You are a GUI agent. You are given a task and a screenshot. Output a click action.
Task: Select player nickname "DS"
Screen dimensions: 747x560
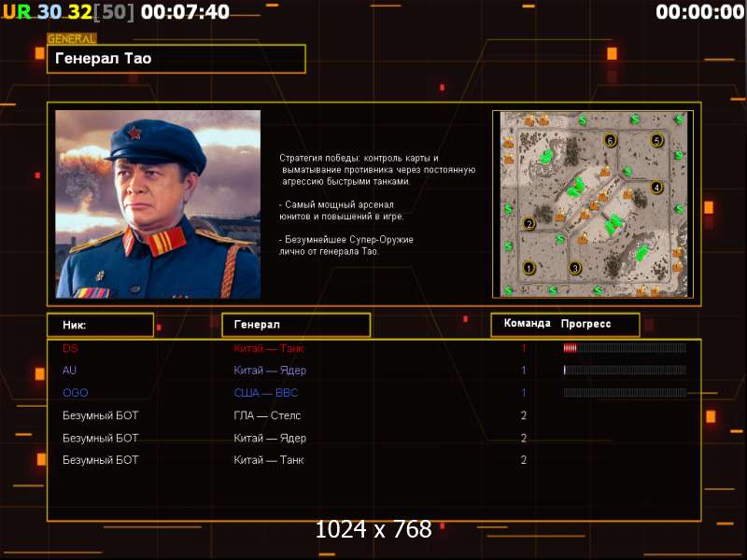[x=70, y=348]
